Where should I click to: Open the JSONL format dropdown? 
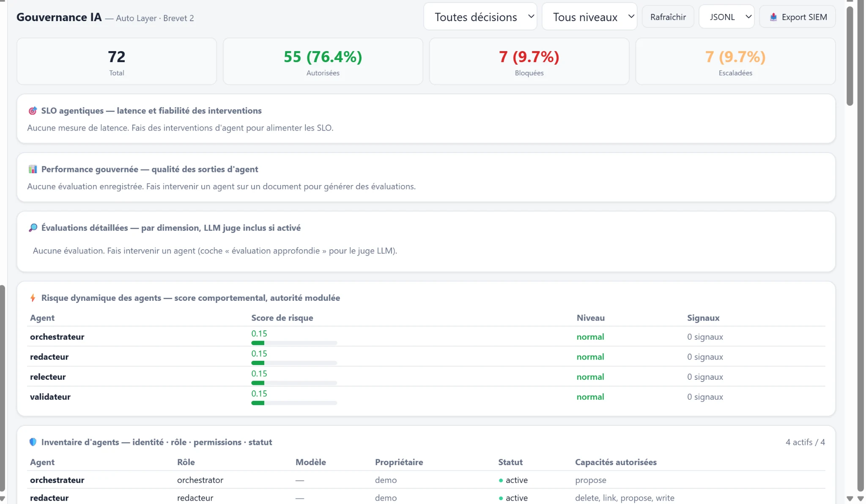click(x=726, y=17)
